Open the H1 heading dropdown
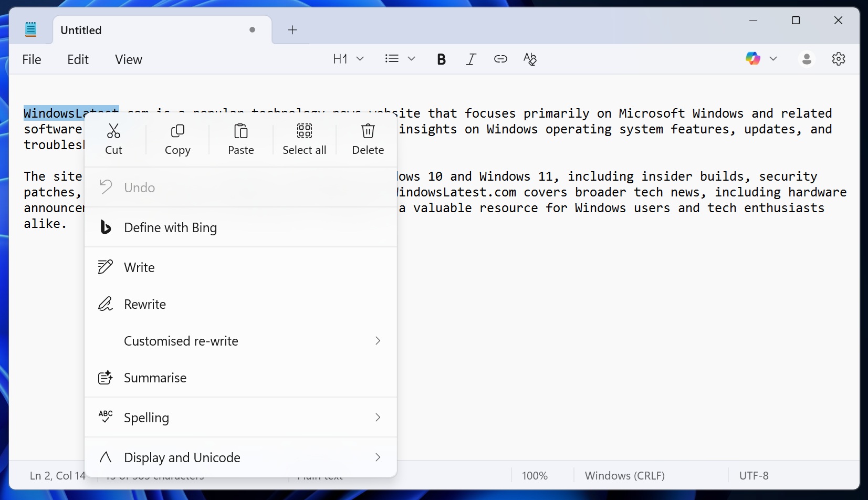868x500 pixels. point(348,59)
